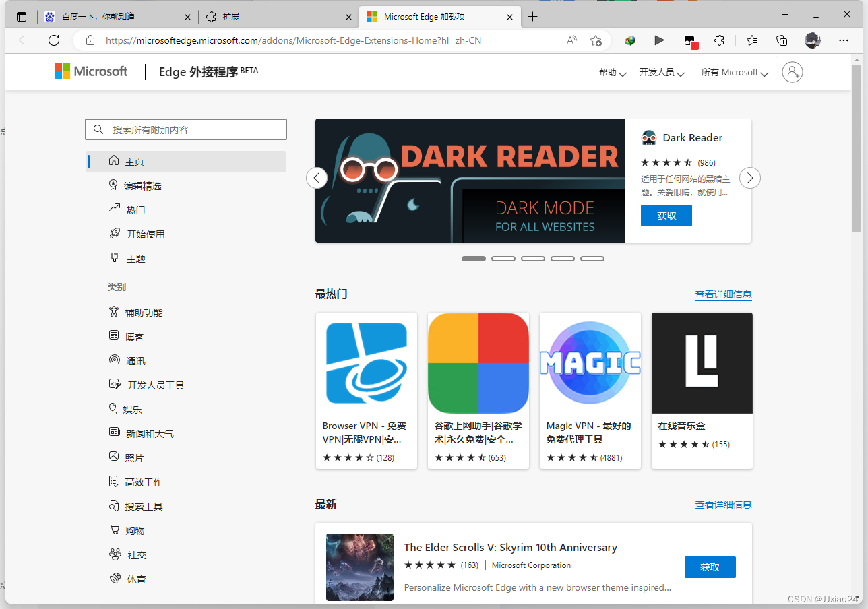Add this page to favorites star icon
This screenshot has width=868, height=609.
coord(596,40)
